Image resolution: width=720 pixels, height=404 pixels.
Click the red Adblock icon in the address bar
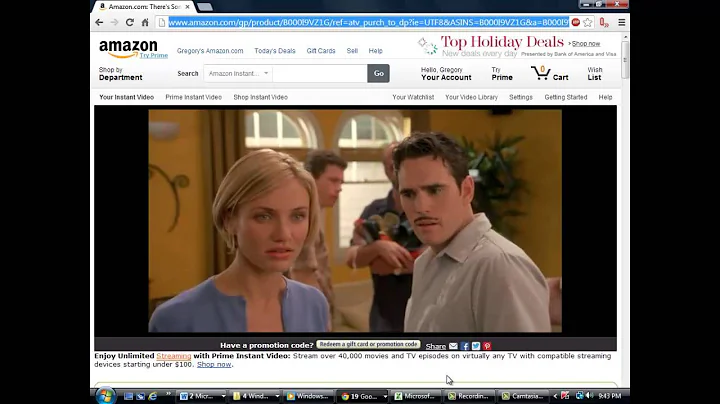pos(576,22)
